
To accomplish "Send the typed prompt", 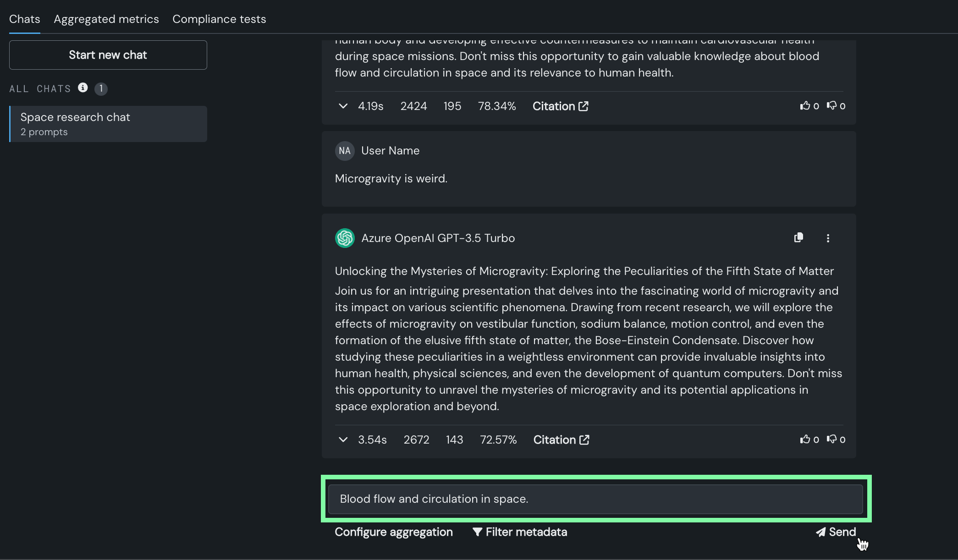I will [x=836, y=532].
